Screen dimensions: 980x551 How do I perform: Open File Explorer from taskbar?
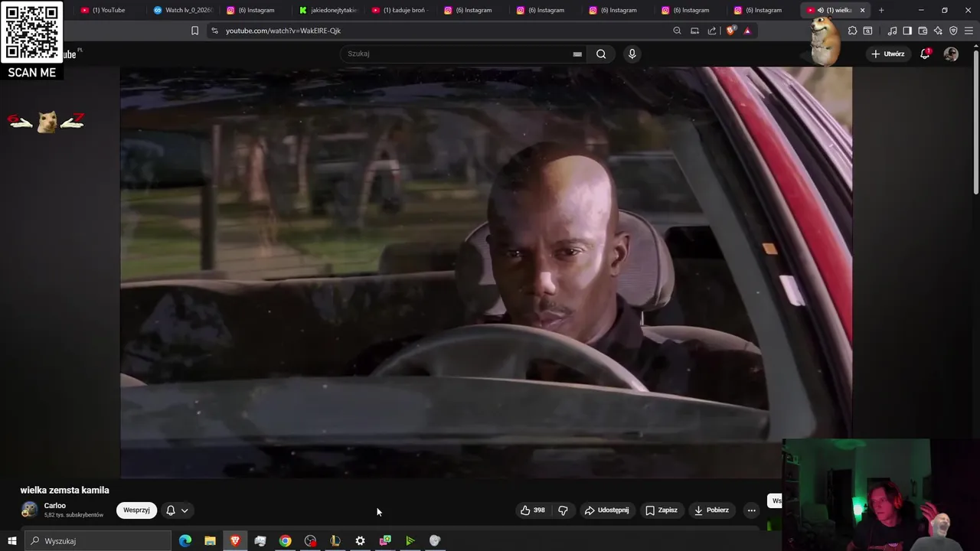[x=210, y=541]
